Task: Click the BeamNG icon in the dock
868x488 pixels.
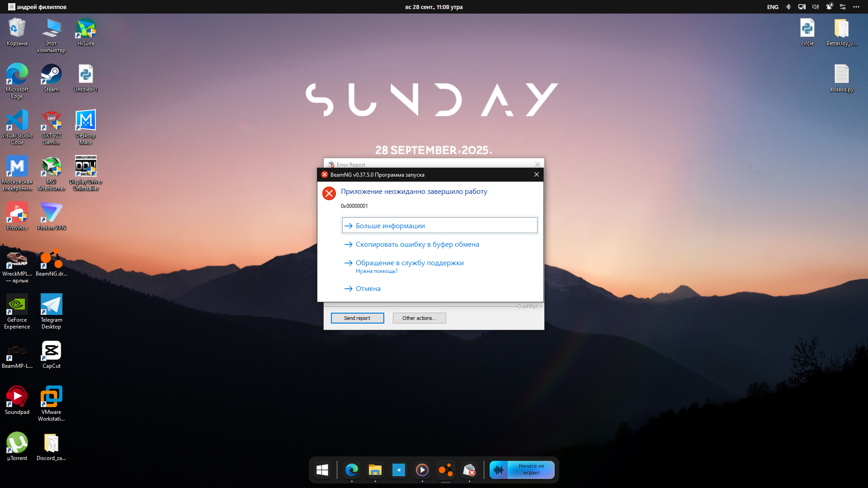Action: [445, 470]
